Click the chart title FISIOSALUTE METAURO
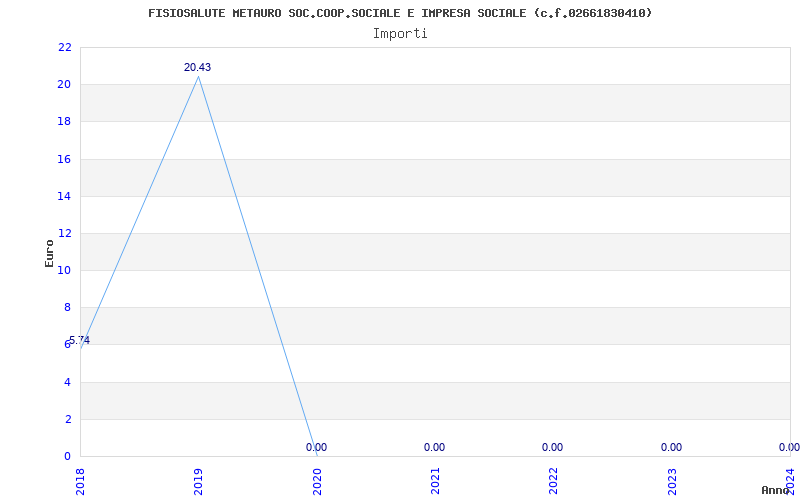The image size is (800, 500). point(400,13)
